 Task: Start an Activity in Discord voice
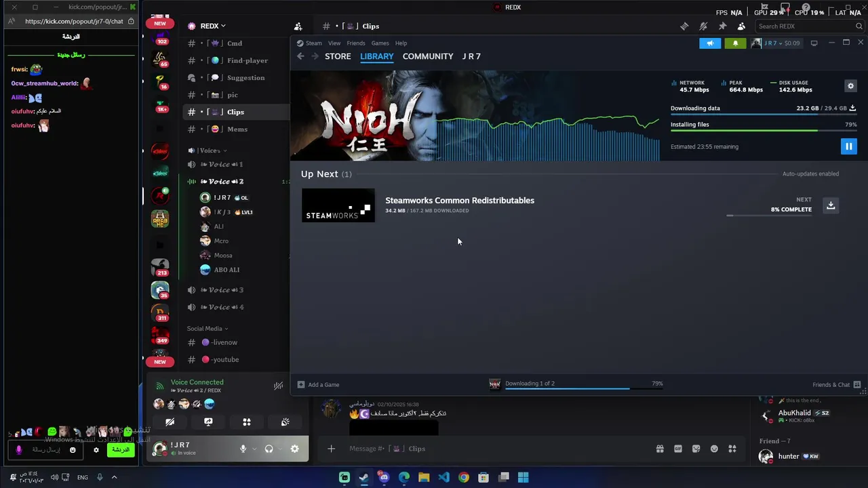pyautogui.click(x=247, y=422)
